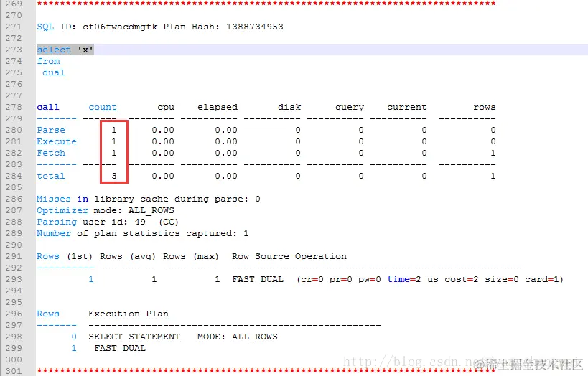Click the Parsing user id 49 value
Viewport: 588px width, 376px height.
(x=140, y=222)
